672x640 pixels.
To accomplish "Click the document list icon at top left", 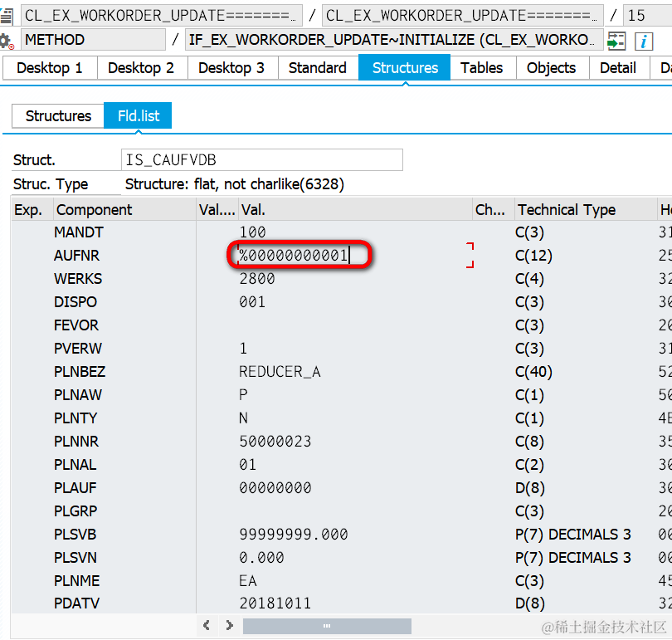I will tap(7, 16).
